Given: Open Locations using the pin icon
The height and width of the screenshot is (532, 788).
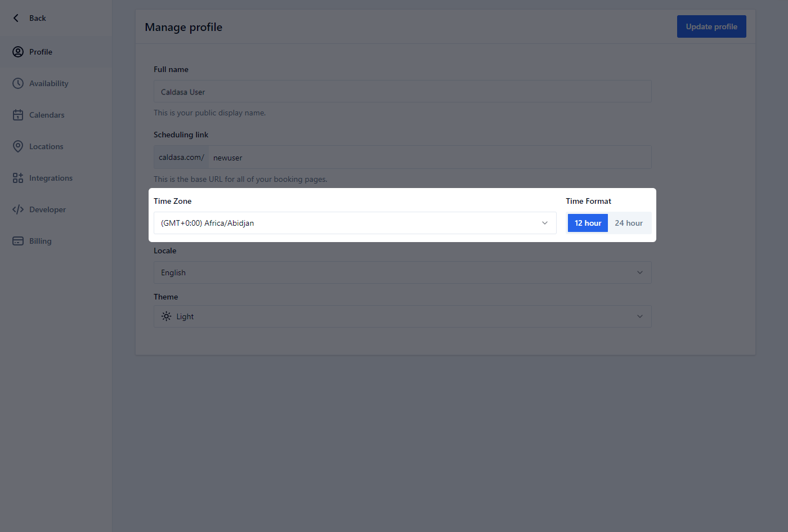Looking at the screenshot, I should tap(17, 146).
